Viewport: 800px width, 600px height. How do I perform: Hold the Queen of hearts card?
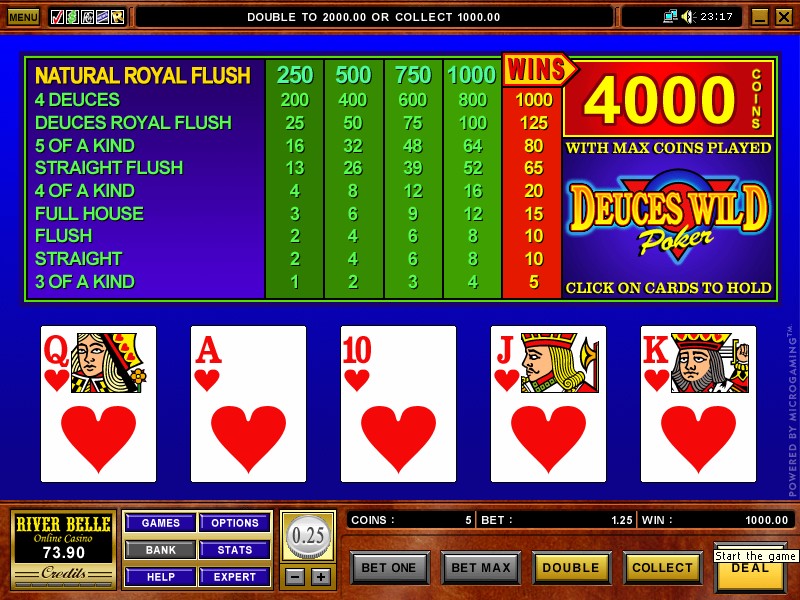coord(98,404)
